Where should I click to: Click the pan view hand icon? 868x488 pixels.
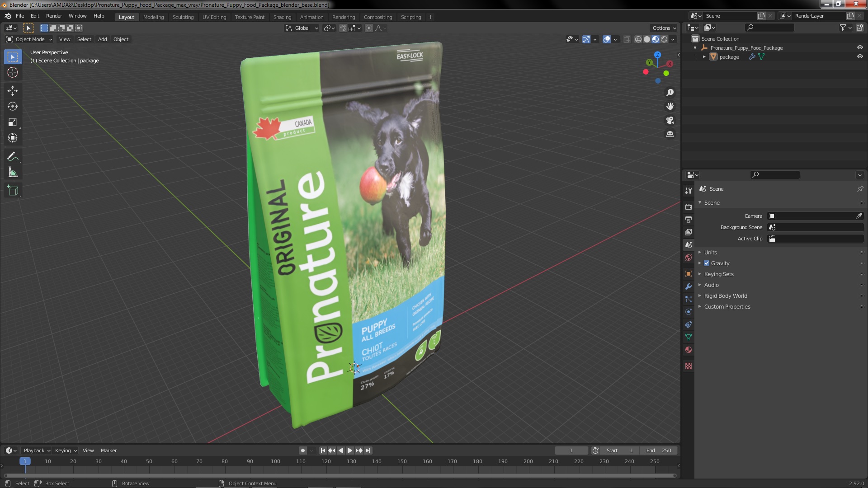coord(670,106)
